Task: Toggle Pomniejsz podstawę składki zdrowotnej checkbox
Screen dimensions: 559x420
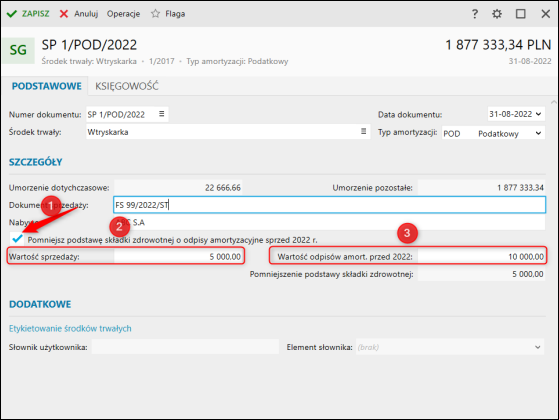Action: pyautogui.click(x=17, y=239)
